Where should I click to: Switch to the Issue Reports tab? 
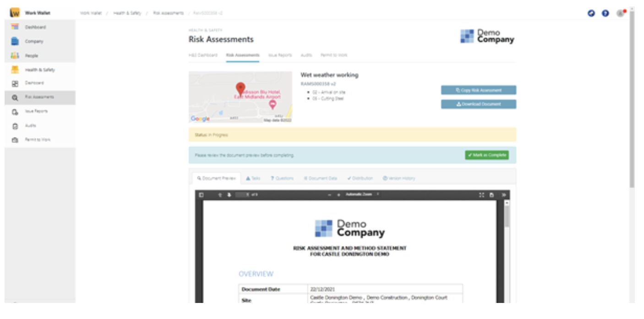(280, 55)
